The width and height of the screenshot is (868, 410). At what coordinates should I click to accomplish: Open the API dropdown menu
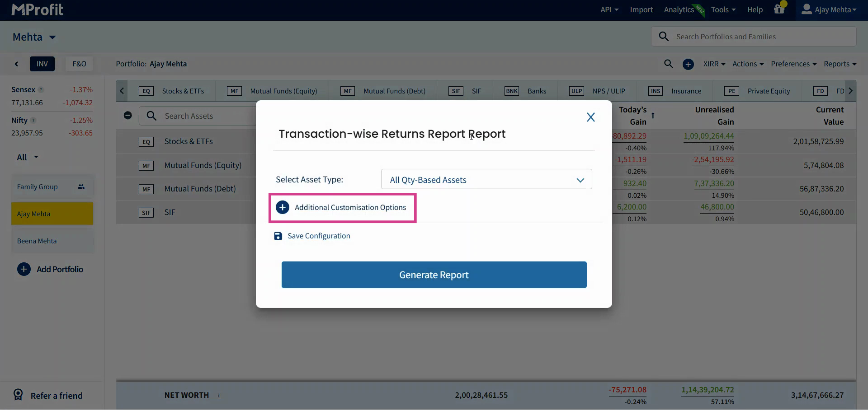(x=609, y=9)
